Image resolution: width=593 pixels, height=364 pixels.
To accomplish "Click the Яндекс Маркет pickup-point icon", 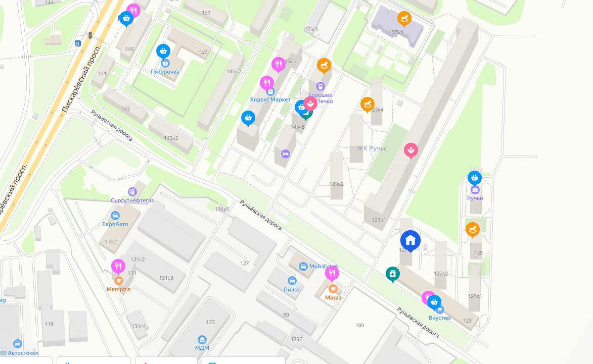I will pos(270,92).
